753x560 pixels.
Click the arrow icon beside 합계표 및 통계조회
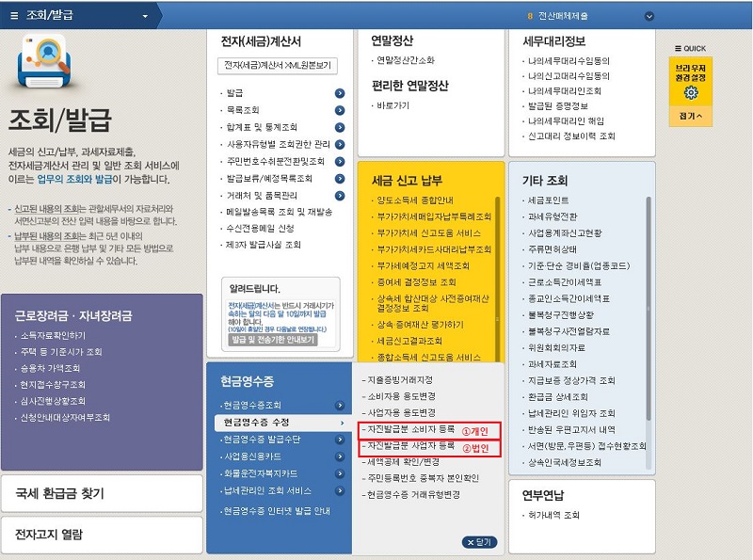pos(340,127)
